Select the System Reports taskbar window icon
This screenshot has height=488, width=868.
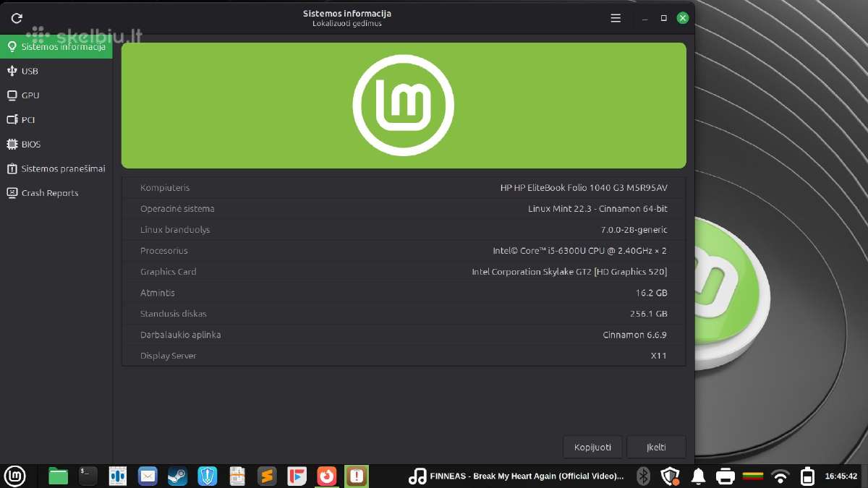357,476
